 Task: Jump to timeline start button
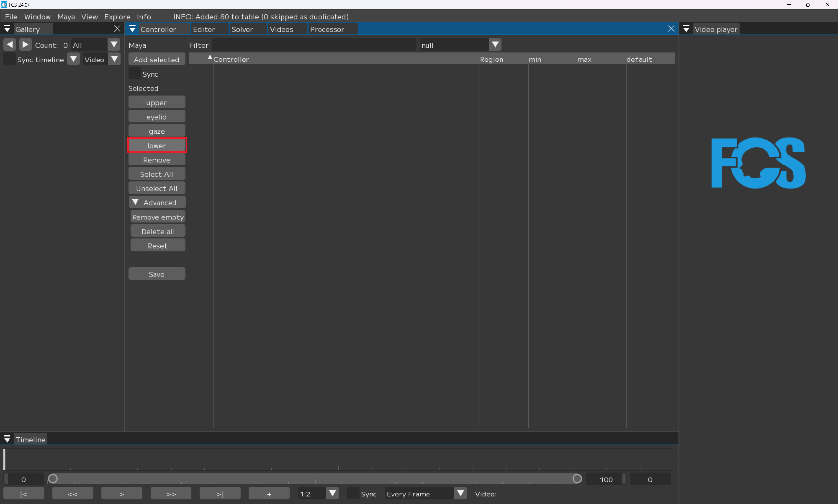click(24, 494)
